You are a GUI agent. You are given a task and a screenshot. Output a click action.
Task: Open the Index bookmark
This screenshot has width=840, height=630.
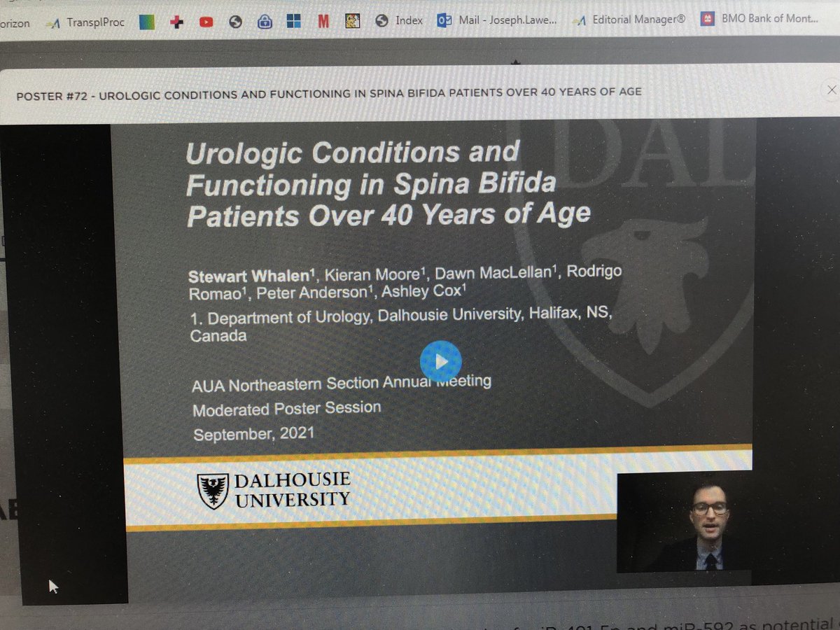[399, 21]
